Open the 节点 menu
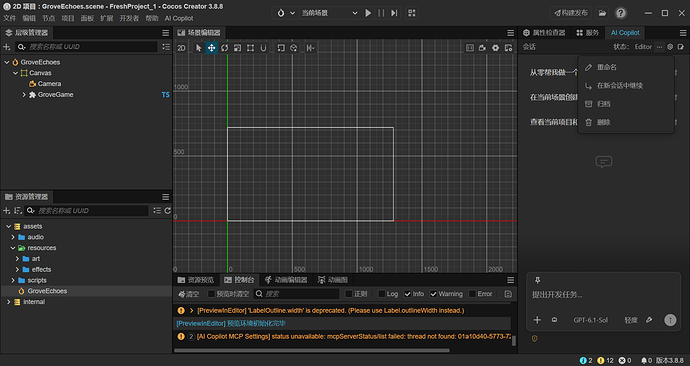This screenshot has width=690, height=366. (x=48, y=18)
